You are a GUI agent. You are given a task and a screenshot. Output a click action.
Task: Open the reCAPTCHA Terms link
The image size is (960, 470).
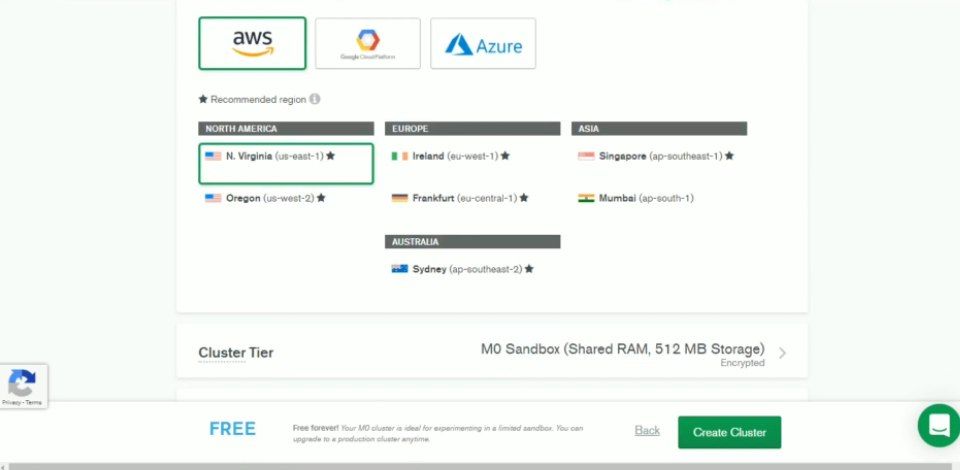[x=34, y=403]
